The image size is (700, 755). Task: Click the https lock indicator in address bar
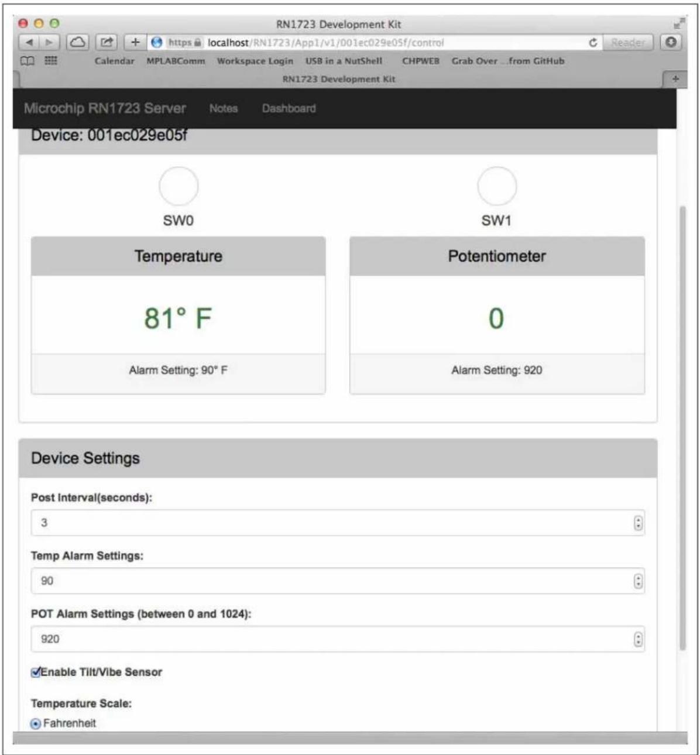[184, 43]
